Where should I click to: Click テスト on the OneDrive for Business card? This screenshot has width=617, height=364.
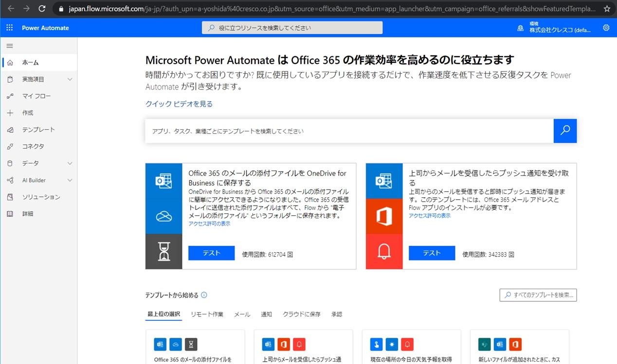point(212,253)
